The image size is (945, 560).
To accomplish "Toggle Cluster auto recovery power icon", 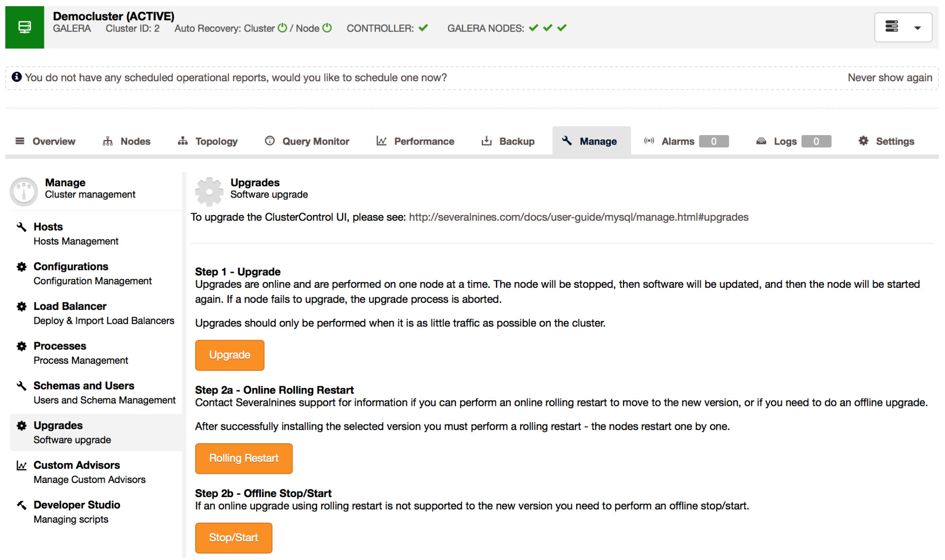I will click(282, 28).
